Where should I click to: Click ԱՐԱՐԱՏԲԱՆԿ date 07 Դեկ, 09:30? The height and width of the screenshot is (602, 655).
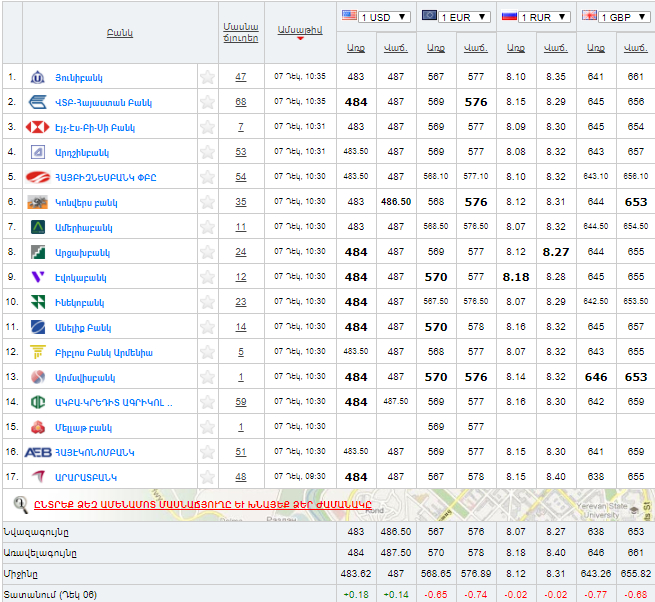300,476
